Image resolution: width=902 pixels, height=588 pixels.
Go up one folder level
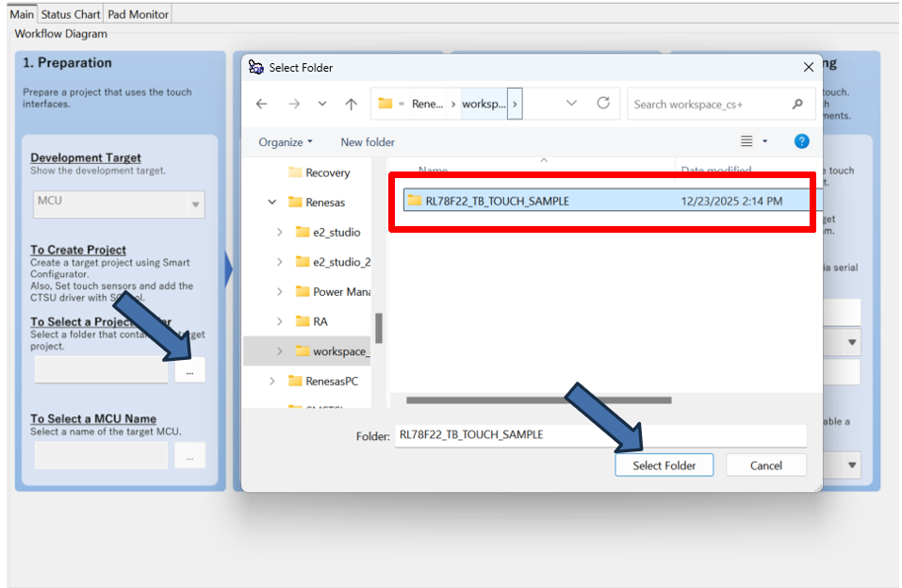(351, 105)
